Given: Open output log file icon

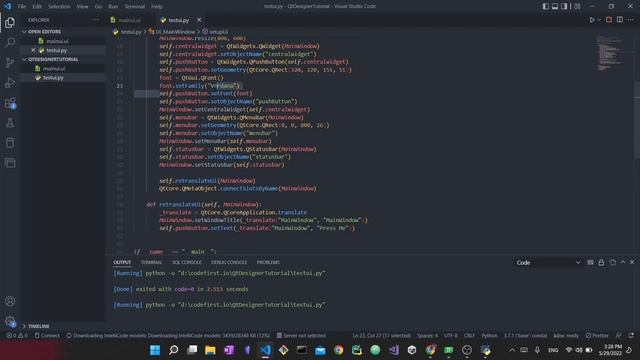Looking at the screenshot, I should click(x=612, y=262).
